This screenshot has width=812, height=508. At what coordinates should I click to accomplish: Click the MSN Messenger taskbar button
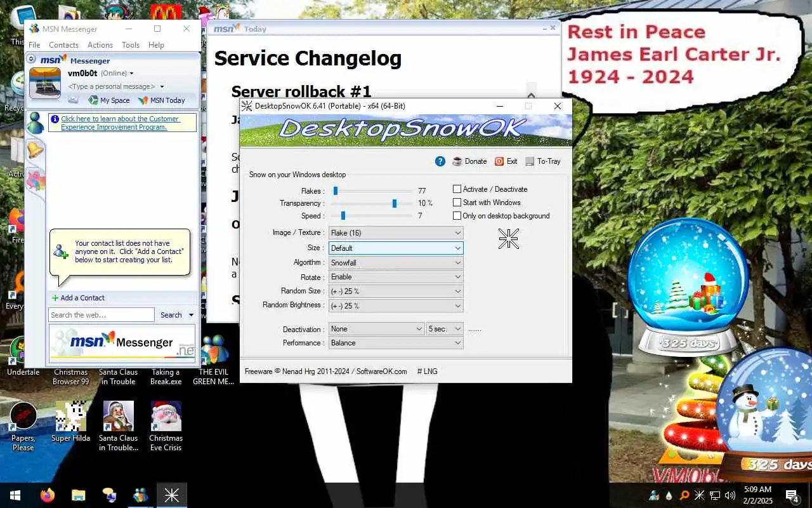(x=140, y=495)
